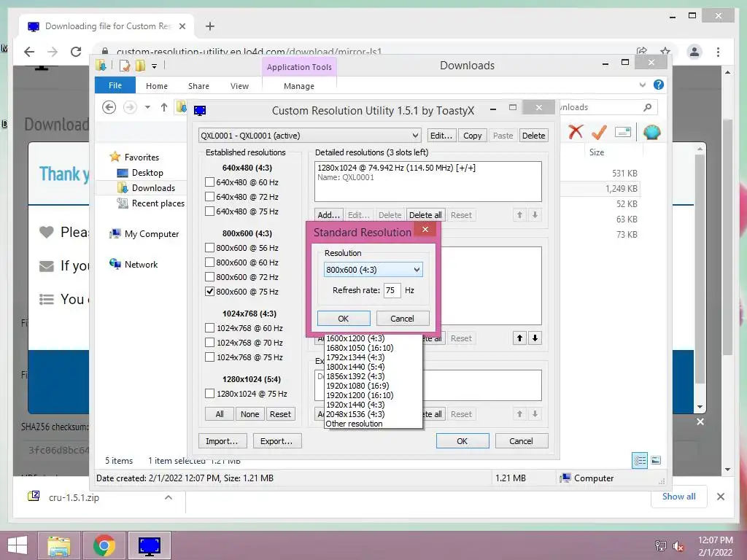Click the muted volume tray icon
Image resolution: width=747 pixels, height=560 pixels.
678,546
